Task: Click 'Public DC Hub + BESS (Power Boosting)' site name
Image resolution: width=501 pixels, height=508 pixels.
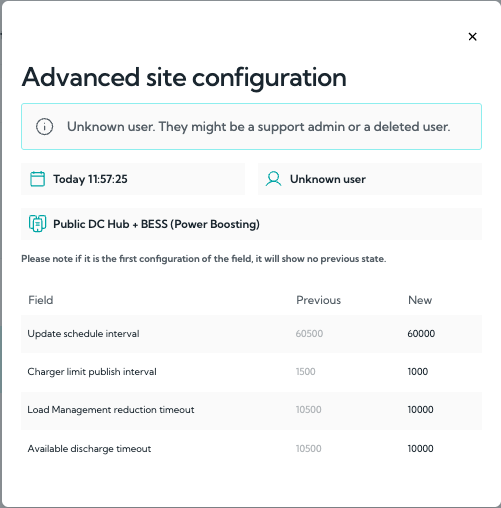Action: [x=156, y=224]
